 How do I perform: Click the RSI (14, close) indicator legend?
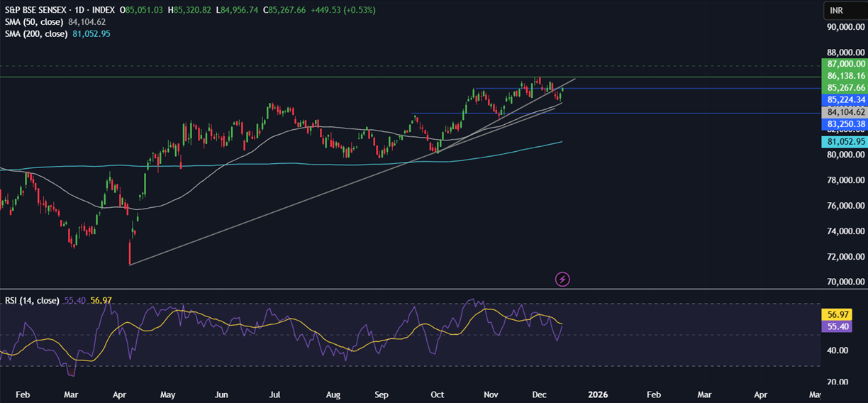[x=32, y=301]
